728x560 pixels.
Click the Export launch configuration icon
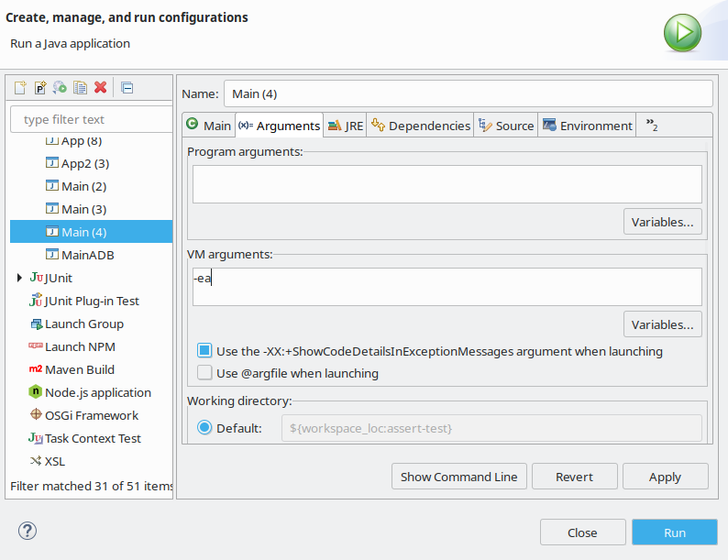pyautogui.click(x=61, y=88)
